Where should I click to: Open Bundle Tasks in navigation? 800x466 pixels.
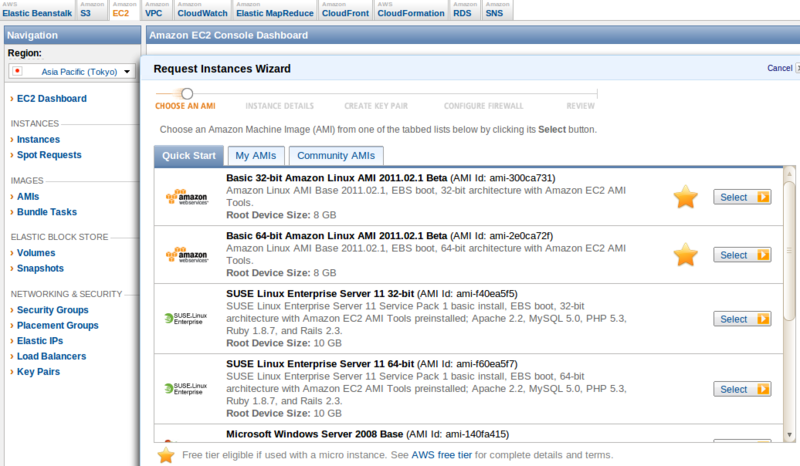pos(47,212)
